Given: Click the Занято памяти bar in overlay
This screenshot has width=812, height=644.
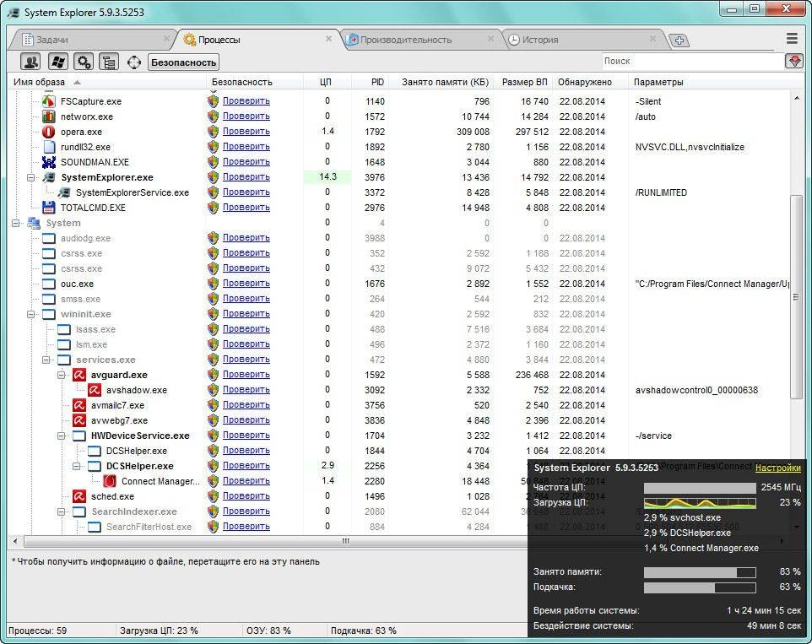Looking at the screenshot, I should tap(700, 572).
